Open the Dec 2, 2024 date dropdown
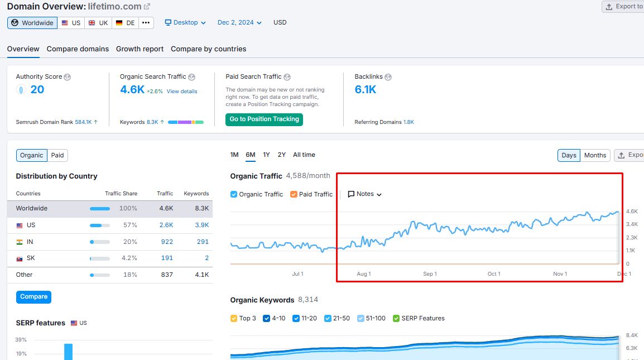Screen dimensions: 644x360 point(239,22)
